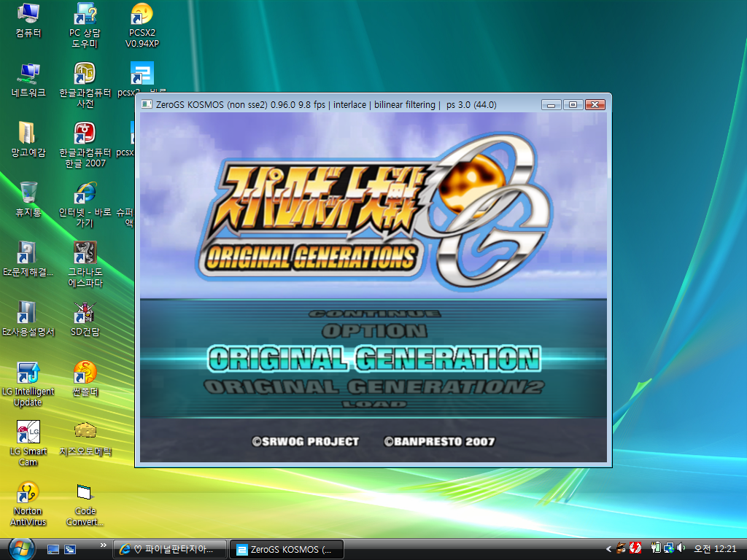Launch 치즈오토메틱 icon
Viewport: 747px width, 560px height.
85,440
